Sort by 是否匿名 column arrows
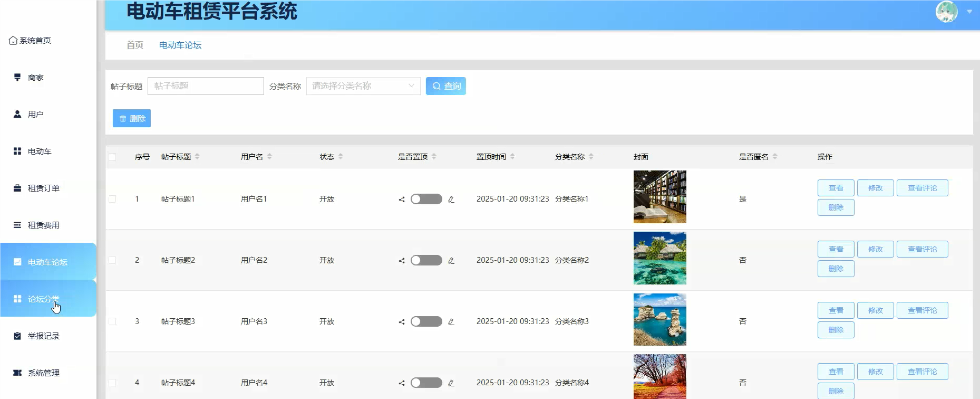This screenshot has height=399, width=980. click(x=775, y=157)
